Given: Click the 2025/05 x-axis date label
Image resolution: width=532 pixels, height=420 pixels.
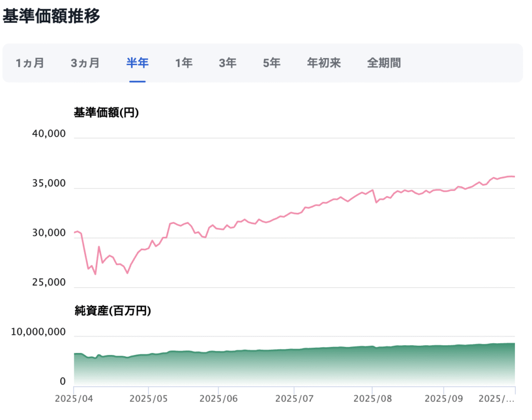Looking at the screenshot, I should point(148,399).
